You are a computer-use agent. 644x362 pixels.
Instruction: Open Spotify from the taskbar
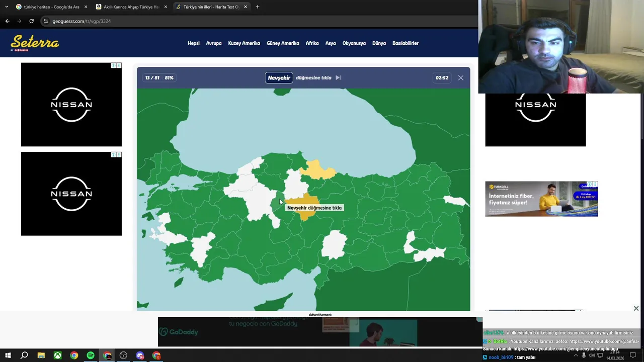[x=91, y=356]
